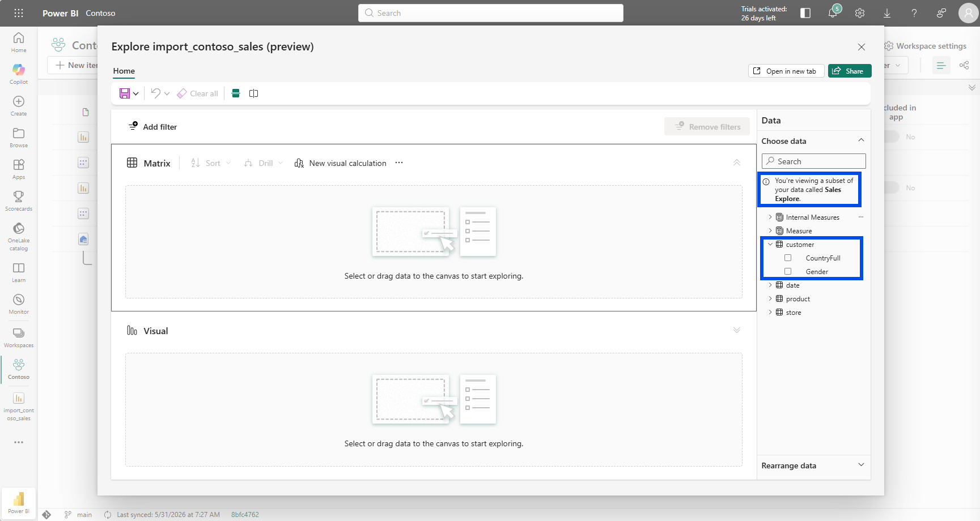Check the Gender field
This screenshot has height=521, width=980.
[x=788, y=271]
